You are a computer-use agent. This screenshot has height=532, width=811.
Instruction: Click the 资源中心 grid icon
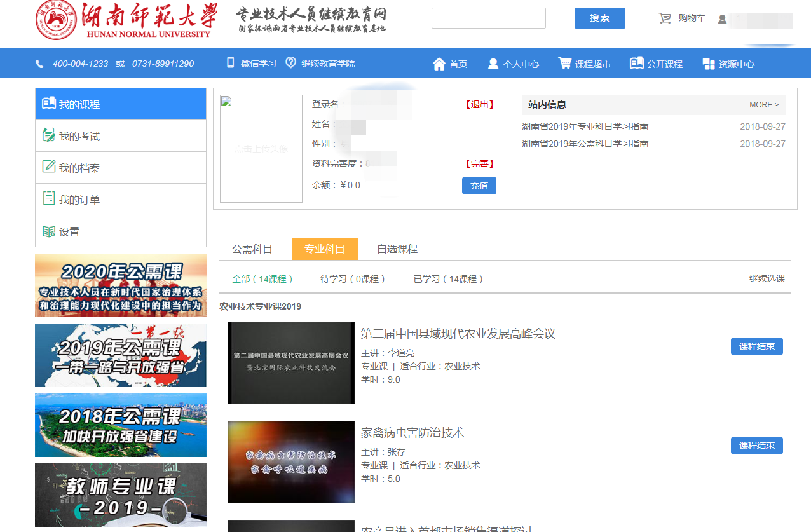(709, 64)
